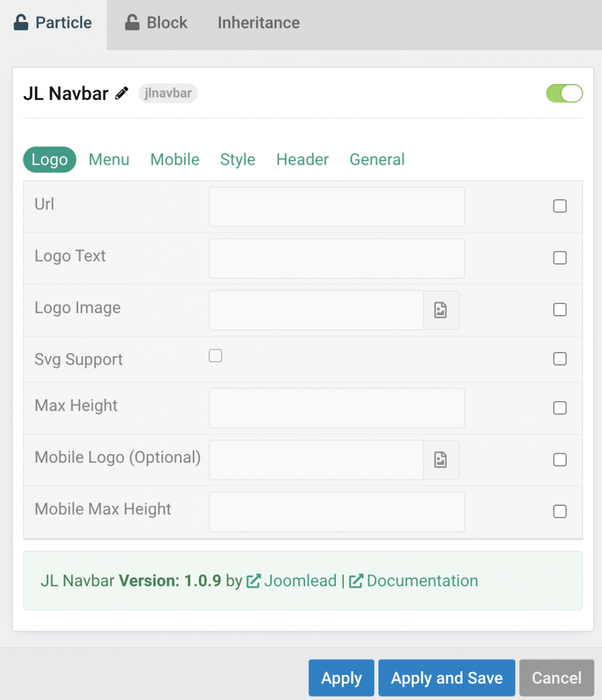The width and height of the screenshot is (602, 700).
Task: Open the Documentation link
Action: (422, 581)
